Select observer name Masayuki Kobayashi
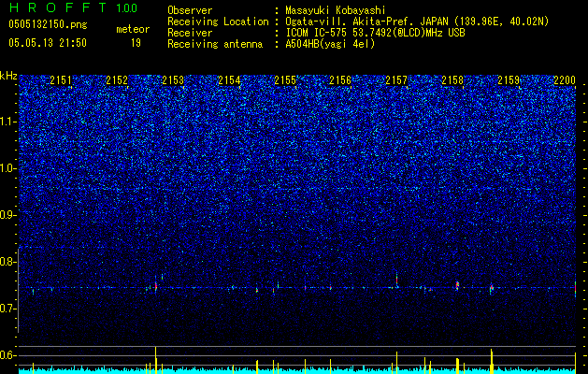This screenshot has height=374, width=588. coord(336,10)
